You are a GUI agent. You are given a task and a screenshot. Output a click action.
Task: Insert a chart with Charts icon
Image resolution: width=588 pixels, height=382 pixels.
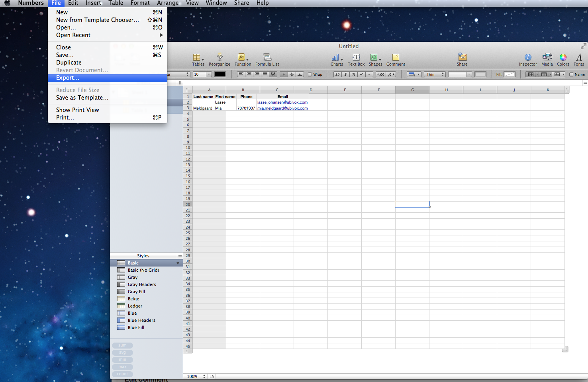337,60
